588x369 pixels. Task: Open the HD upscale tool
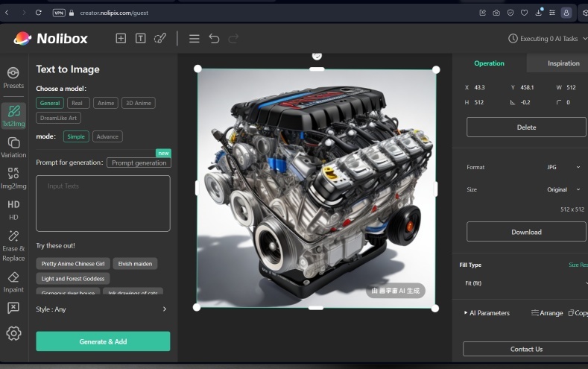point(13,209)
